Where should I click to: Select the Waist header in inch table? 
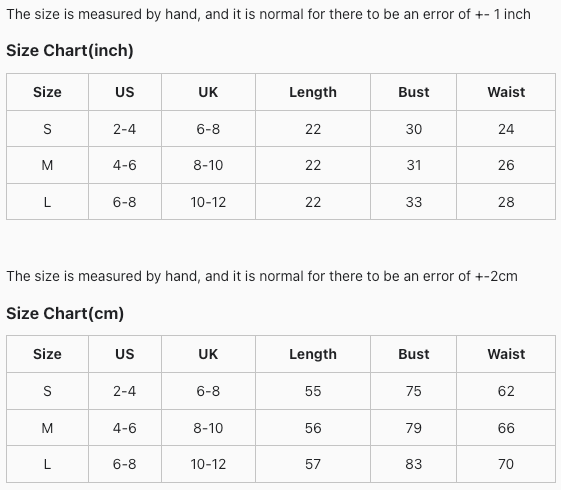pos(506,92)
